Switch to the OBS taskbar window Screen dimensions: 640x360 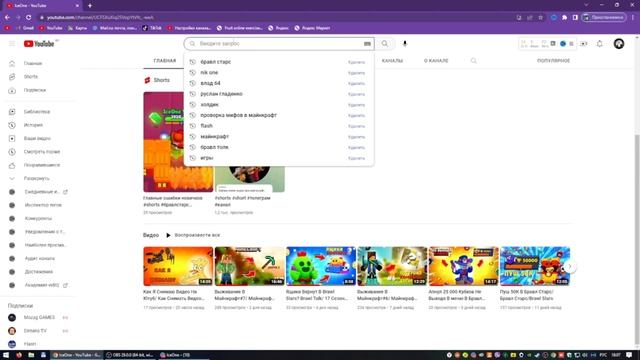coord(130,355)
